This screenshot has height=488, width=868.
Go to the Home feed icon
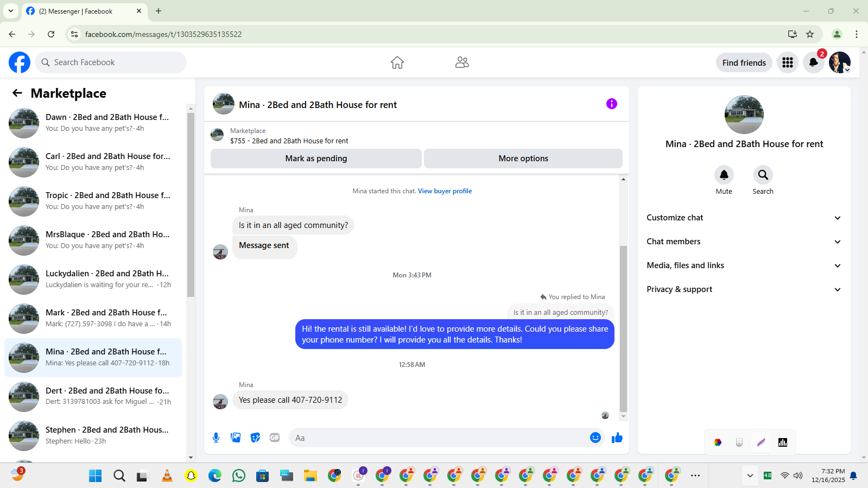(x=397, y=62)
